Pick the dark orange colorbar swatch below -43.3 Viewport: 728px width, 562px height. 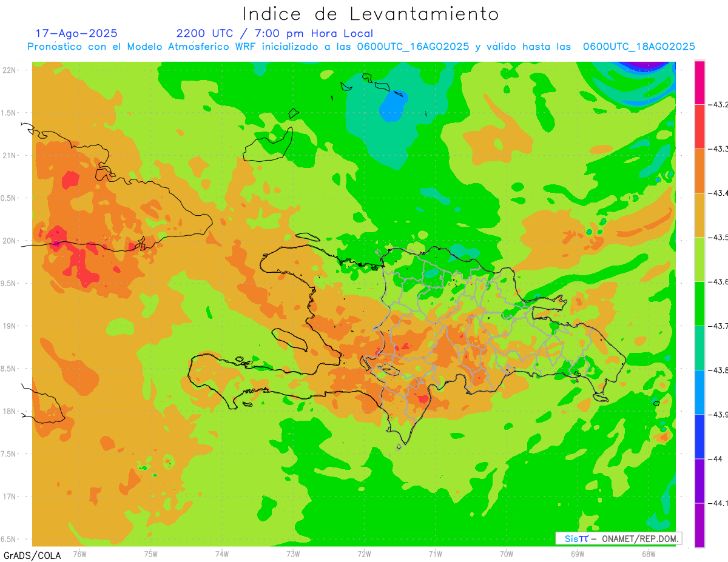[x=699, y=171]
